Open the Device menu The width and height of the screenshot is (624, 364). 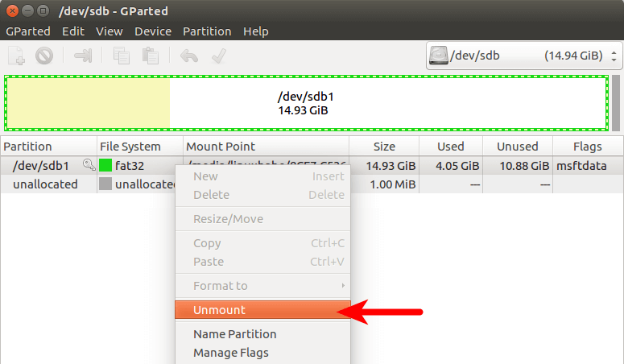coord(153,31)
